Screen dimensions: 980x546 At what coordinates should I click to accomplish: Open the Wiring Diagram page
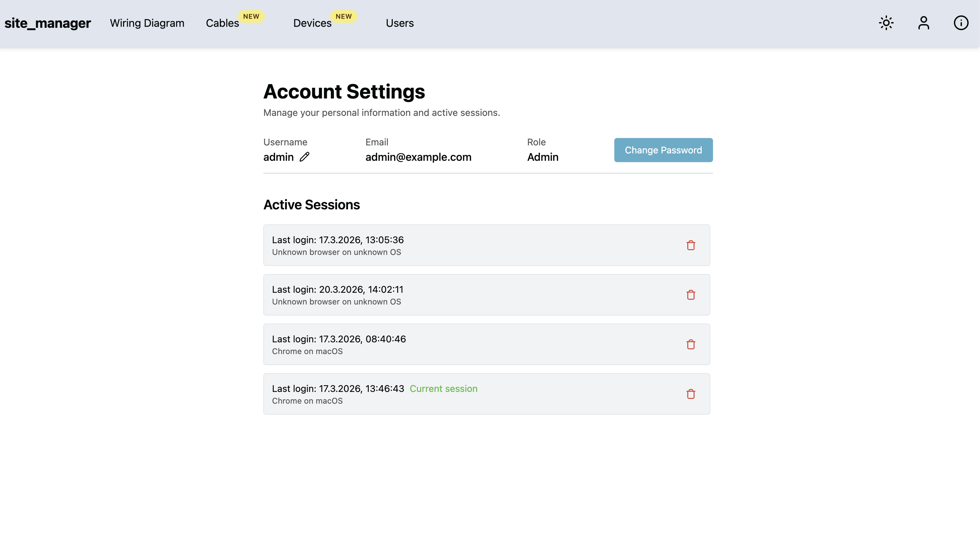(147, 23)
